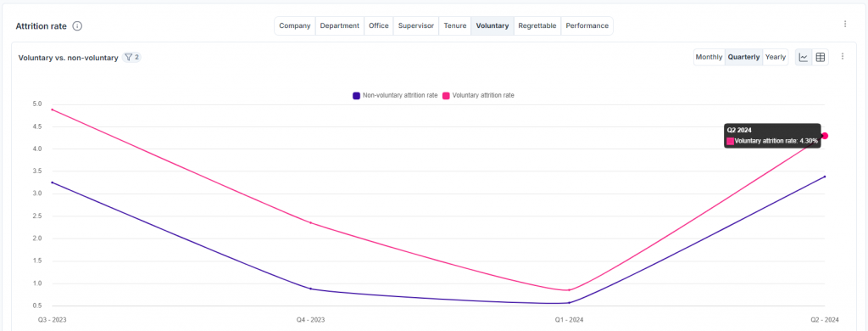Image resolution: width=868 pixels, height=331 pixels.
Task: Click the highlighted Q2 2024 voluntary data point
Action: (x=825, y=136)
